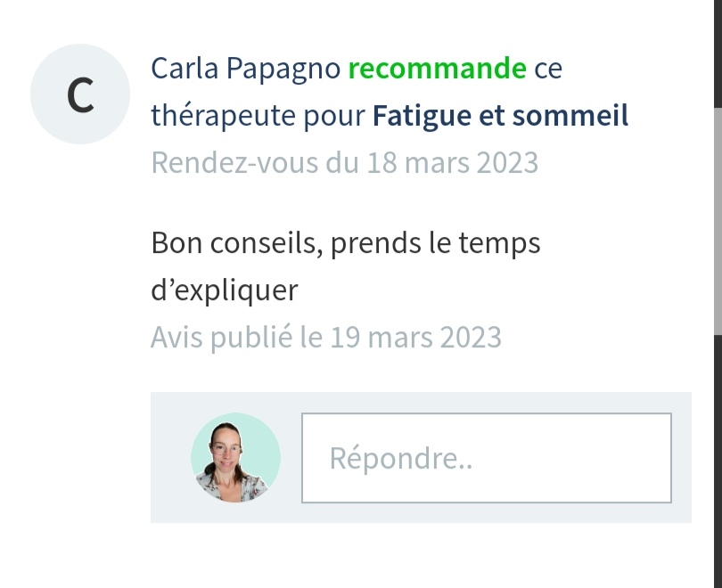722x588 pixels.
Task: Click the word Papagno in the name
Action: point(283,69)
